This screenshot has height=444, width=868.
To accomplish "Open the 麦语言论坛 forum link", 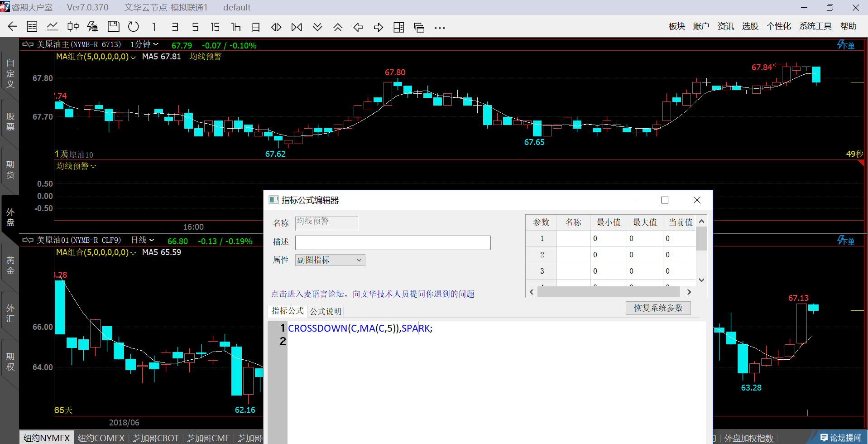I will (373, 294).
